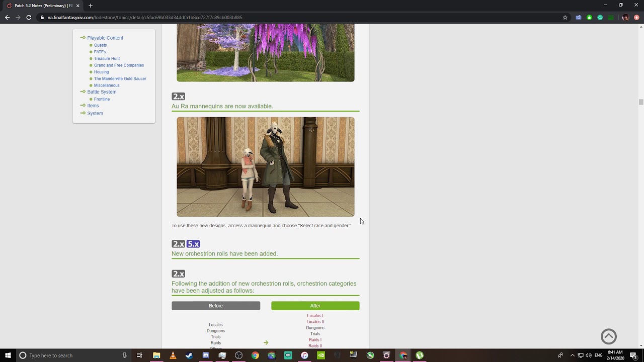This screenshot has height=362, width=644.
Task: Click the back-to-top arrow button
Action: click(x=609, y=336)
